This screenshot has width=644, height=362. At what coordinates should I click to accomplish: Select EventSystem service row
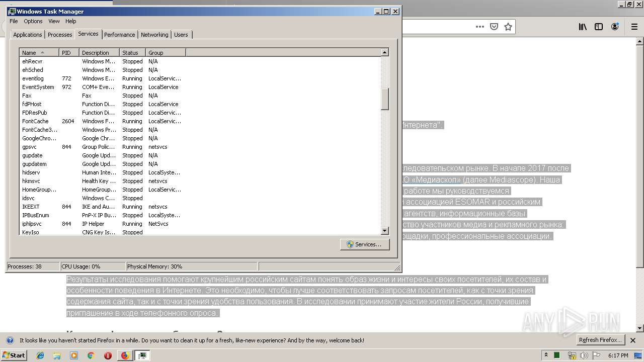point(200,87)
